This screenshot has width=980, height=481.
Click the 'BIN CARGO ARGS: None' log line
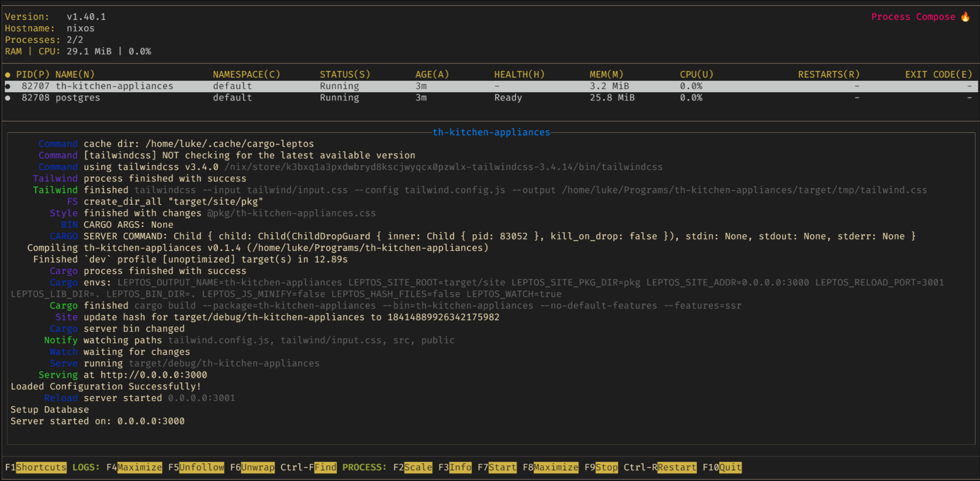tap(117, 224)
